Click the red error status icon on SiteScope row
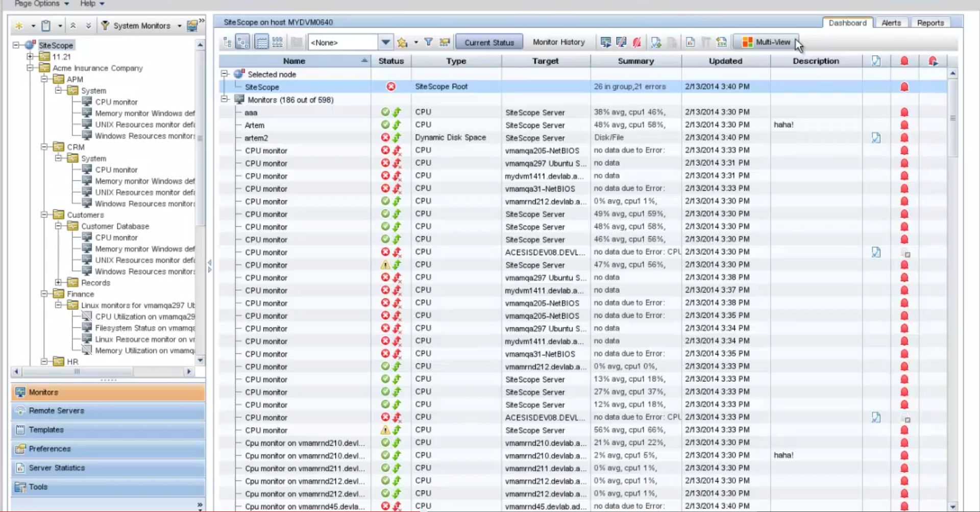Viewport: 980px width, 512px height. click(391, 87)
